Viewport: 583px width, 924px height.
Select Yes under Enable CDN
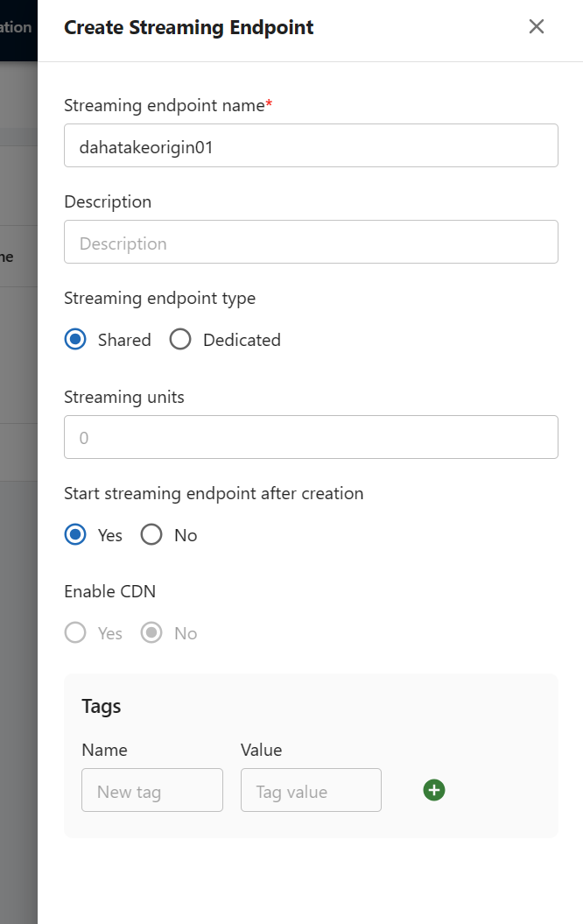tap(76, 633)
